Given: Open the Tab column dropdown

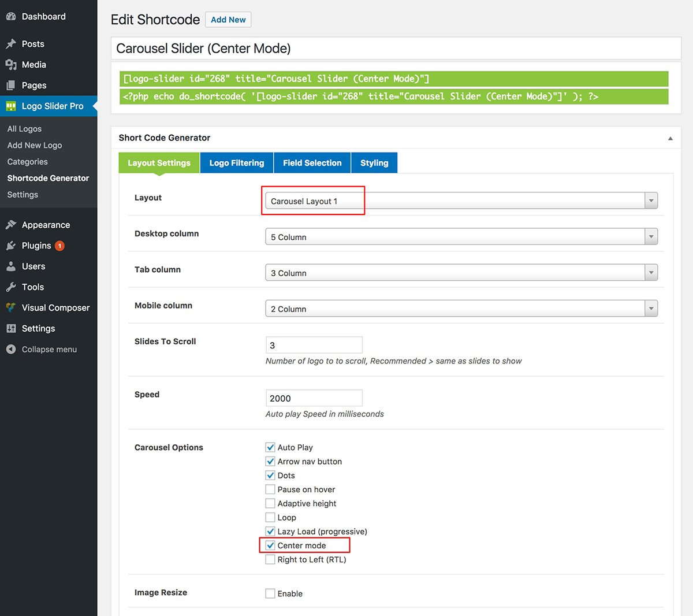Looking at the screenshot, I should 461,273.
